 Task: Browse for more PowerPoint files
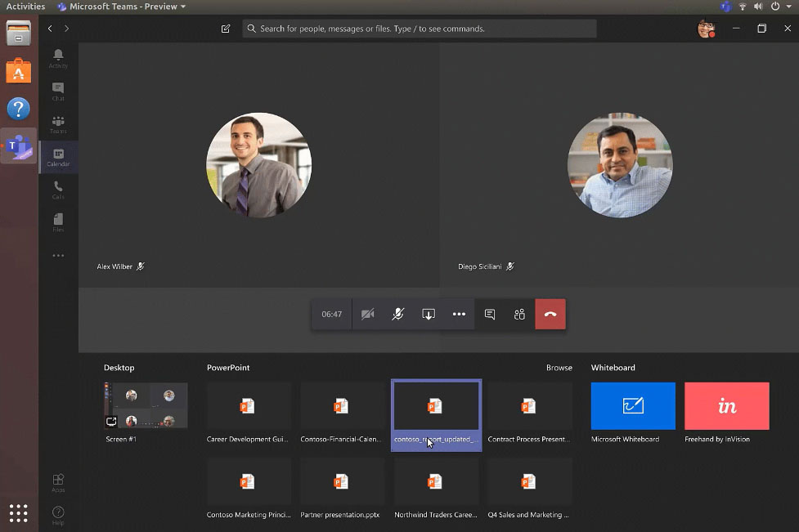coord(559,368)
